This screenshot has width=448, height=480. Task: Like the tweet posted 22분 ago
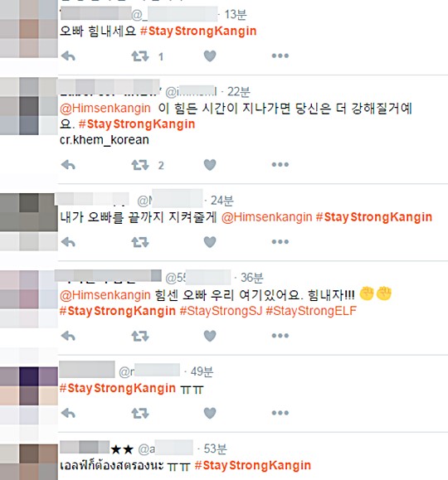(210, 165)
